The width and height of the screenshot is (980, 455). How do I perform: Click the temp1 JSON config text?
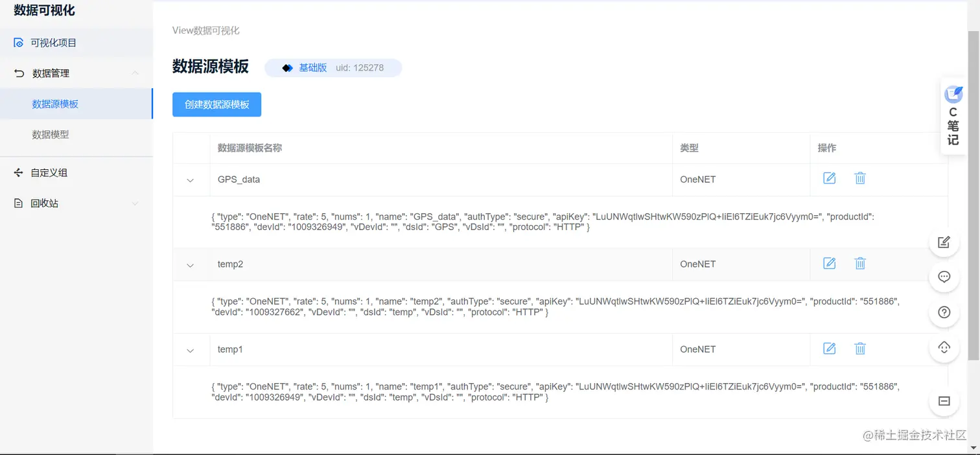tap(555, 391)
